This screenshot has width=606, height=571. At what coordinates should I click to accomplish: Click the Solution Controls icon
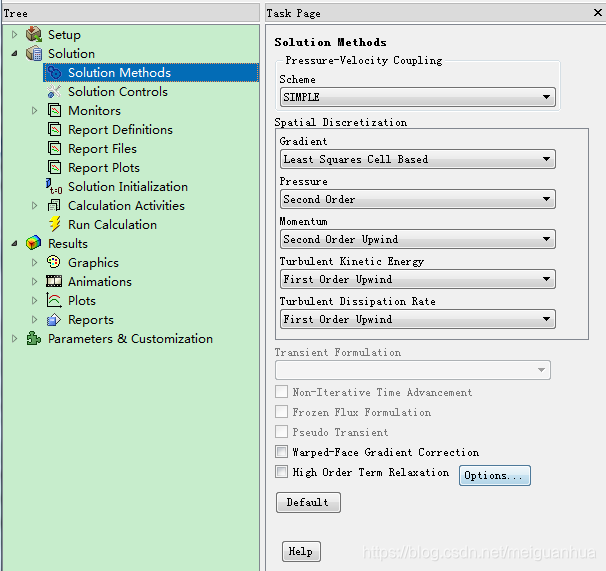pos(54,92)
